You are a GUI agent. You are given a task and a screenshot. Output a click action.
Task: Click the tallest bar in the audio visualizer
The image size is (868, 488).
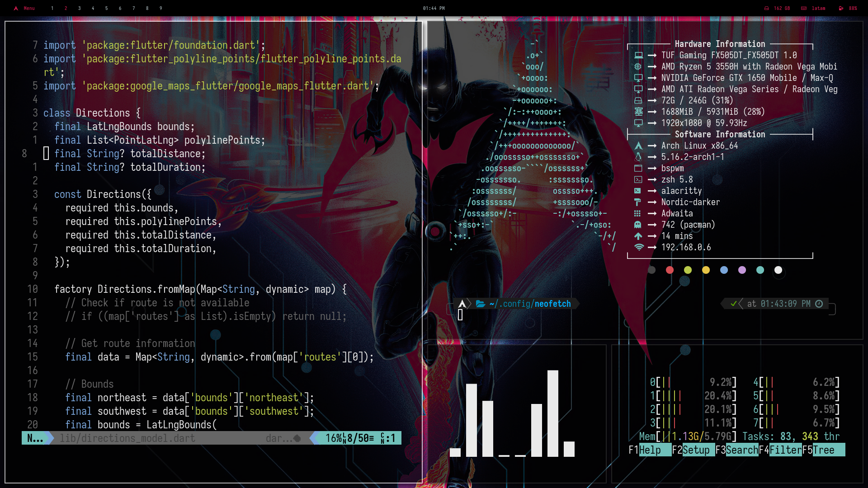point(552,413)
